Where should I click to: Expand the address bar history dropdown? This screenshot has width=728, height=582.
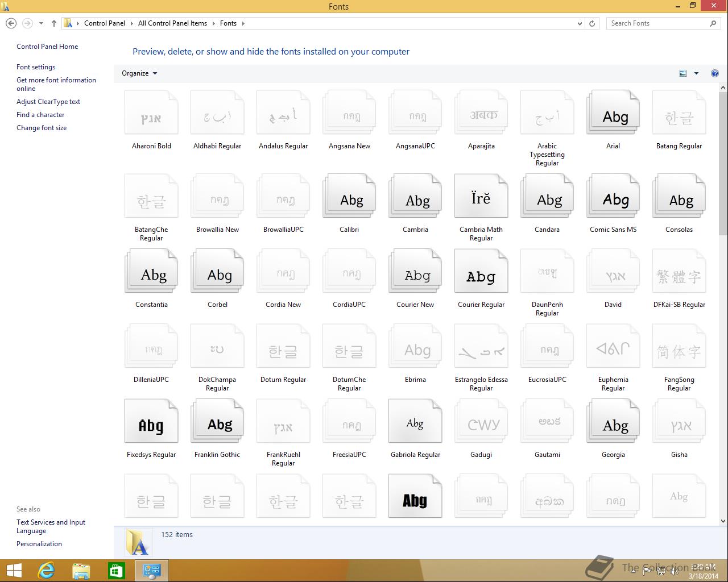(x=580, y=23)
